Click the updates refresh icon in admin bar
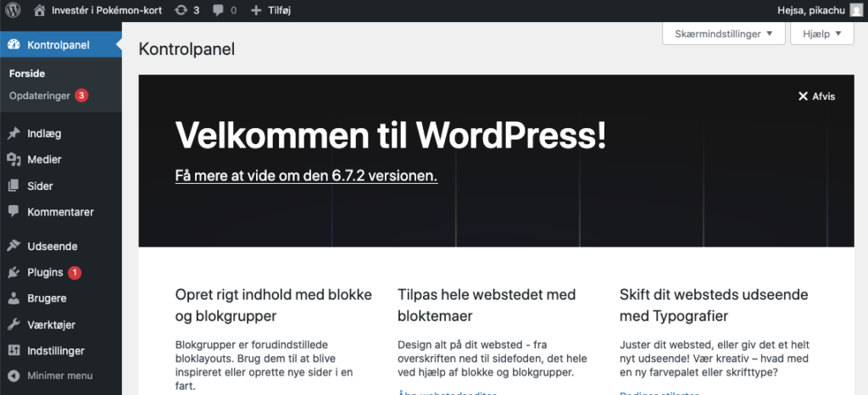Image resolution: width=868 pixels, height=395 pixels. click(181, 10)
